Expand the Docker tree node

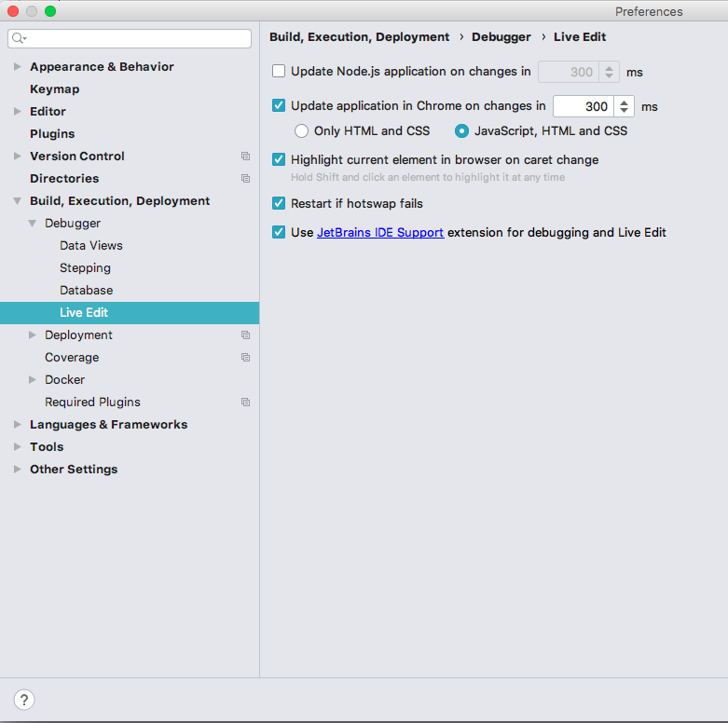click(33, 379)
